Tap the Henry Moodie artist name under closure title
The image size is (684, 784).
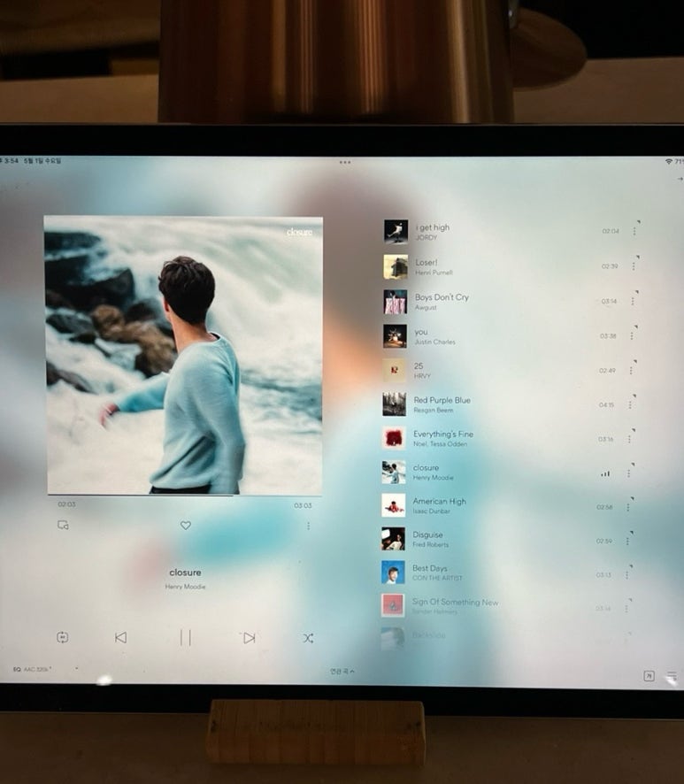(x=186, y=587)
